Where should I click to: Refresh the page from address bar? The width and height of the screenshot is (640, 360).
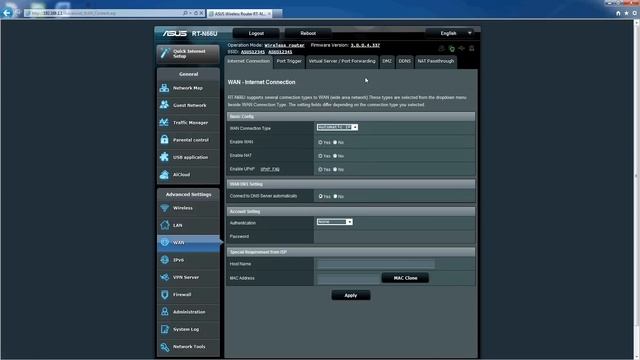pos(196,13)
